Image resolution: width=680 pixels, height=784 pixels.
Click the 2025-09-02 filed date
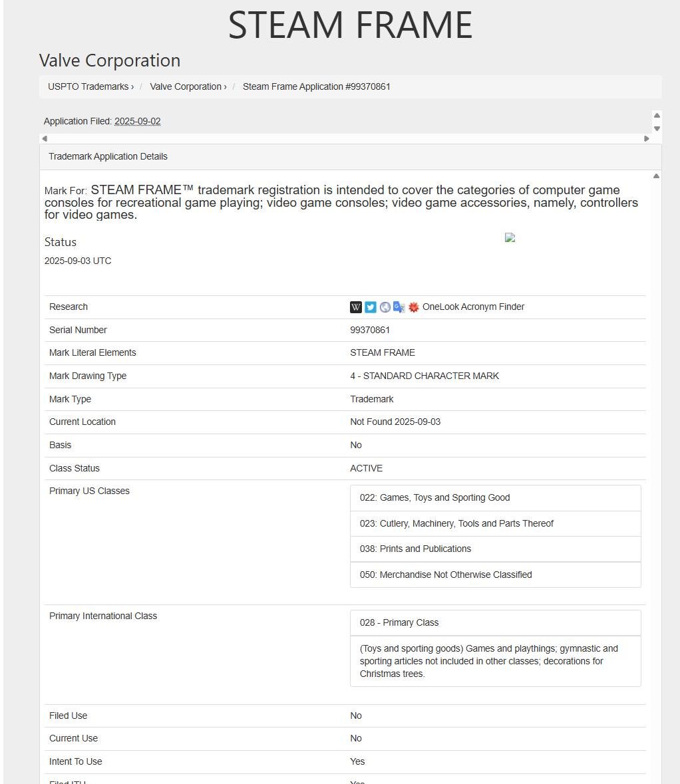(138, 121)
